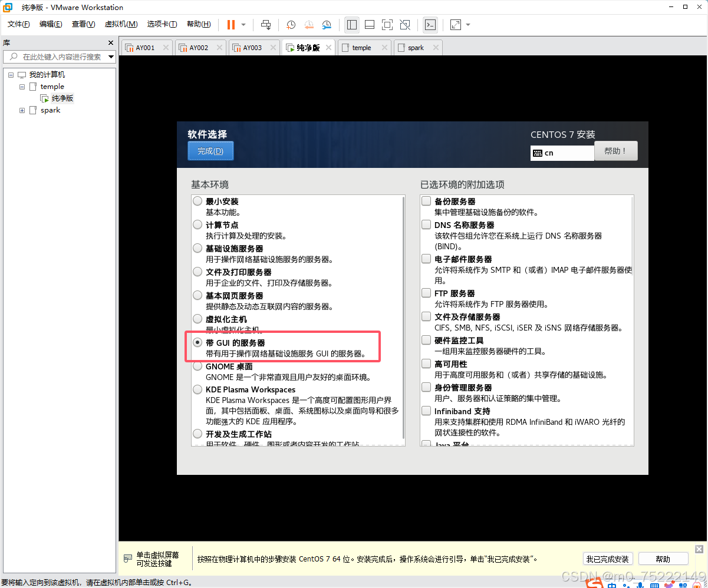Check the Infiniband 支持 checkbox
Viewport: 708px width, 588px height.
426,411
